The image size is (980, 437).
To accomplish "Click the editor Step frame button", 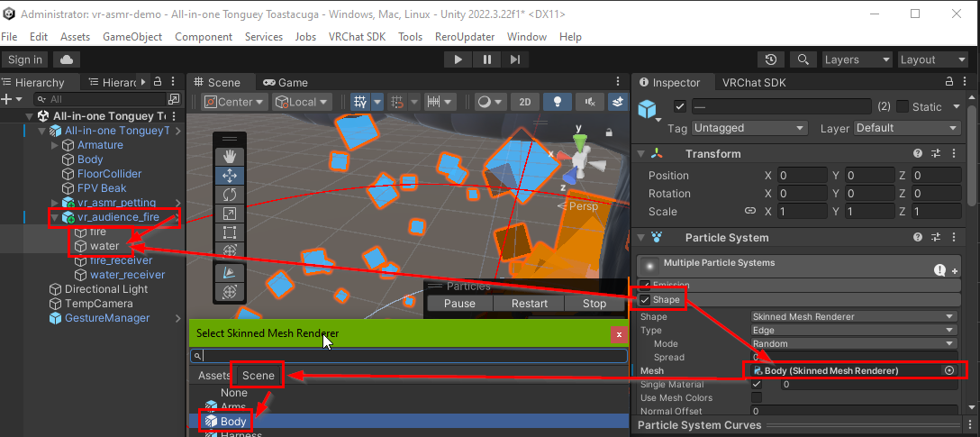I will coord(515,59).
